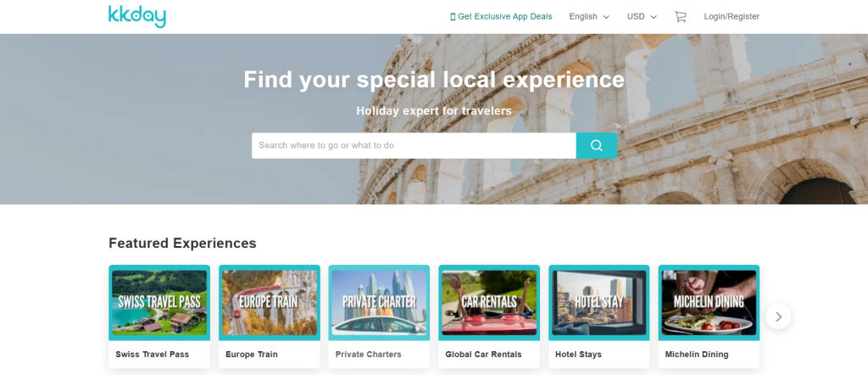The image size is (868, 375).
Task: Click 'Holiday expert for travelers' subtitle
Action: pyautogui.click(x=434, y=111)
